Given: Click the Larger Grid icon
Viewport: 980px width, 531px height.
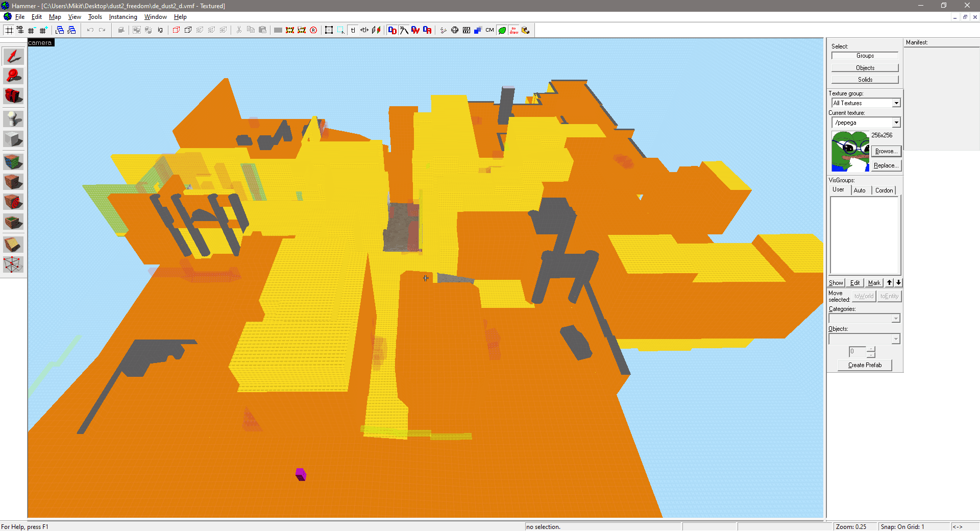Looking at the screenshot, I should click(43, 30).
